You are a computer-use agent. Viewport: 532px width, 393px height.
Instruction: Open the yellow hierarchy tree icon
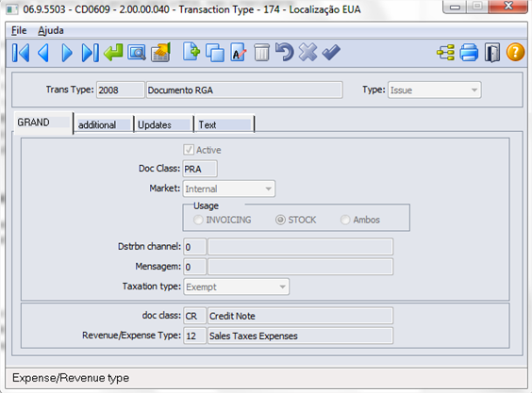(x=445, y=53)
